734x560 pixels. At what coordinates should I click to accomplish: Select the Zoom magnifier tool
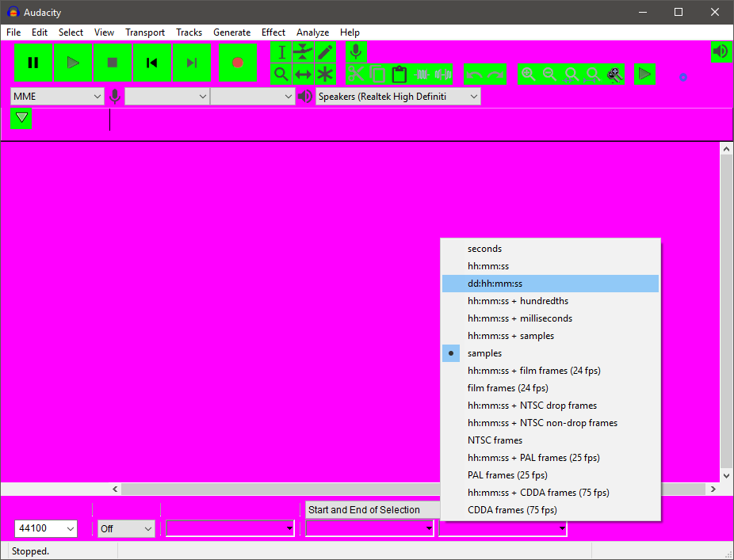point(281,74)
